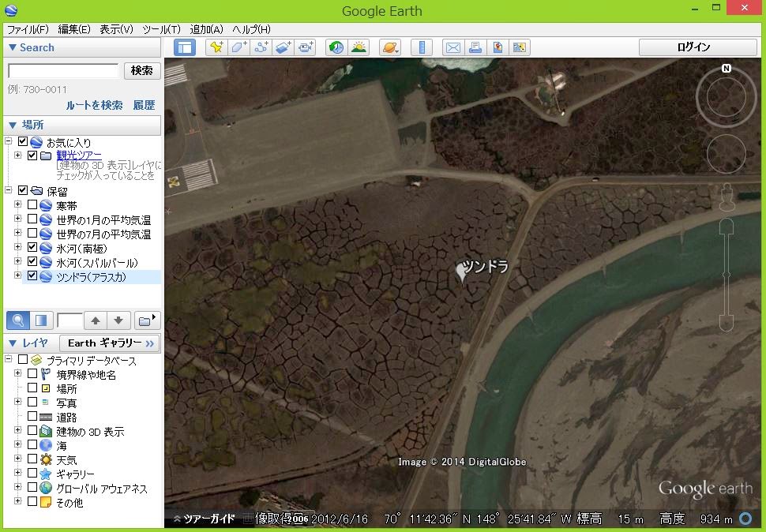The height and width of the screenshot is (532, 766).
Task: Expand the 境界線や地名 layer node
Action: (18, 373)
